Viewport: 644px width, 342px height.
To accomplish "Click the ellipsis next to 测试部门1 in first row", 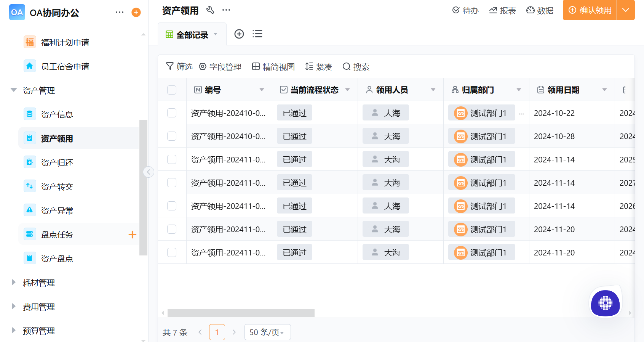I will pos(521,113).
